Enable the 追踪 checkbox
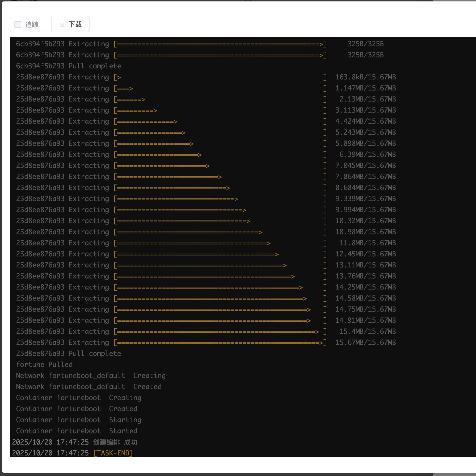 tap(18, 24)
